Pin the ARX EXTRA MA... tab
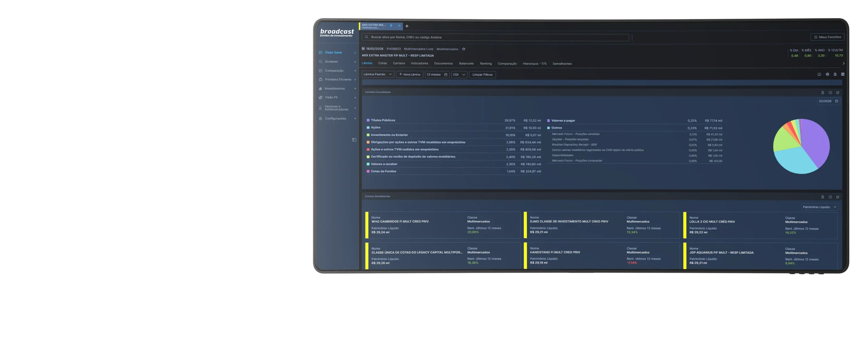868x347 pixels. click(x=391, y=26)
